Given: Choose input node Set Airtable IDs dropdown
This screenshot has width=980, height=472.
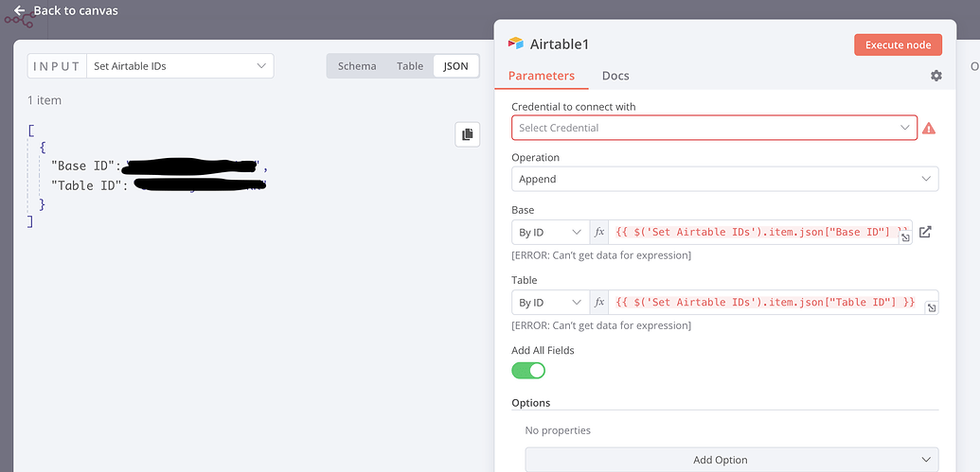Looking at the screenshot, I should [x=179, y=66].
